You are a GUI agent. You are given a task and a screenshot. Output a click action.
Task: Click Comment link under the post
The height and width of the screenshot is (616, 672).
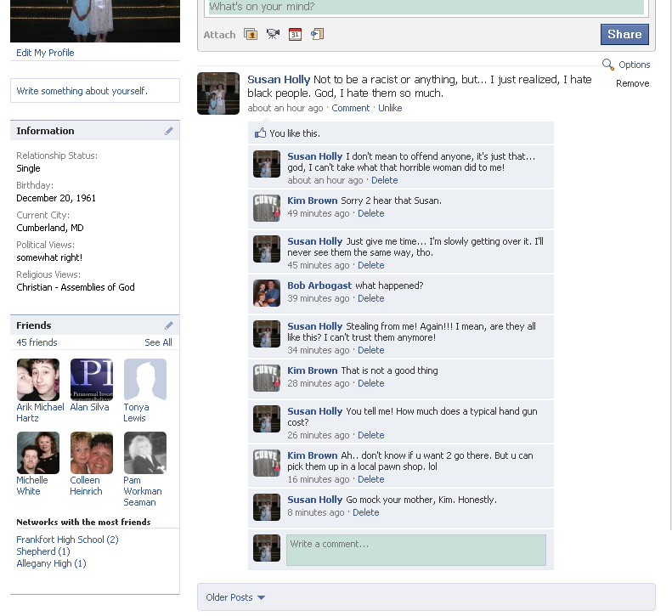pyautogui.click(x=351, y=108)
